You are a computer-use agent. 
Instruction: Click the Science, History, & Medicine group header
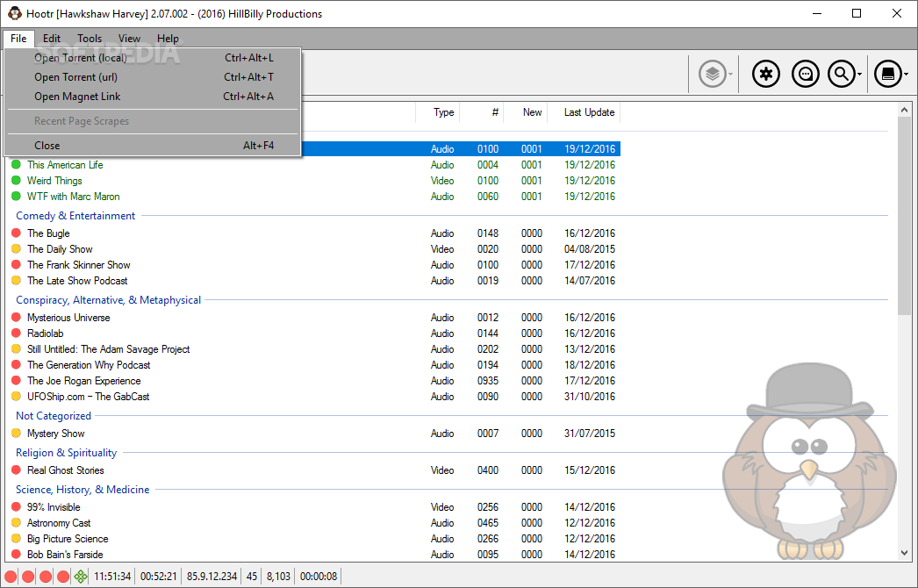click(82, 490)
